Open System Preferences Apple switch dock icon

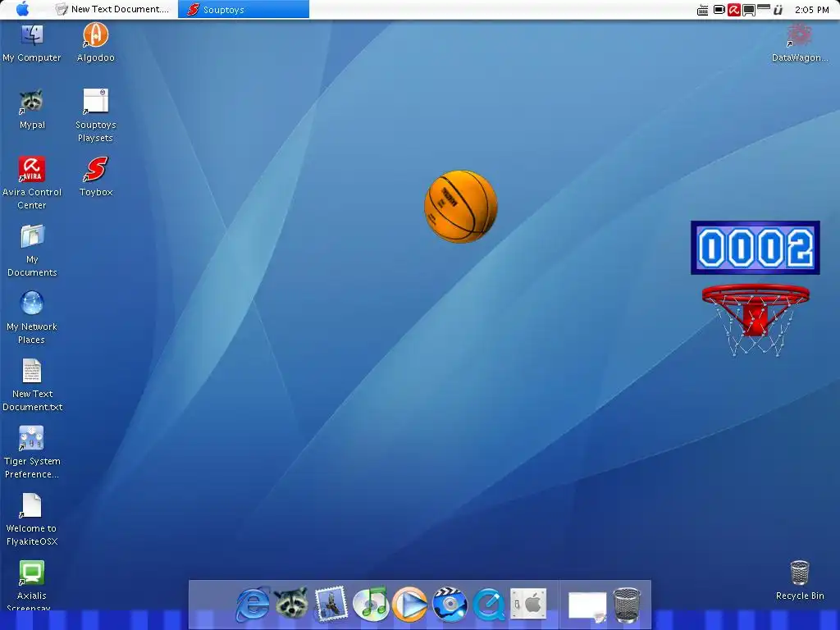[528, 604]
